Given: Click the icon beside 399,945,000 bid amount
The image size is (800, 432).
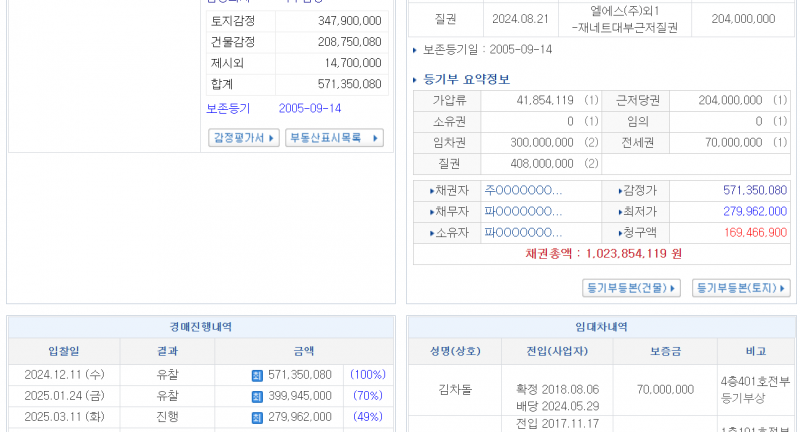Looking at the screenshot, I should (257, 396).
